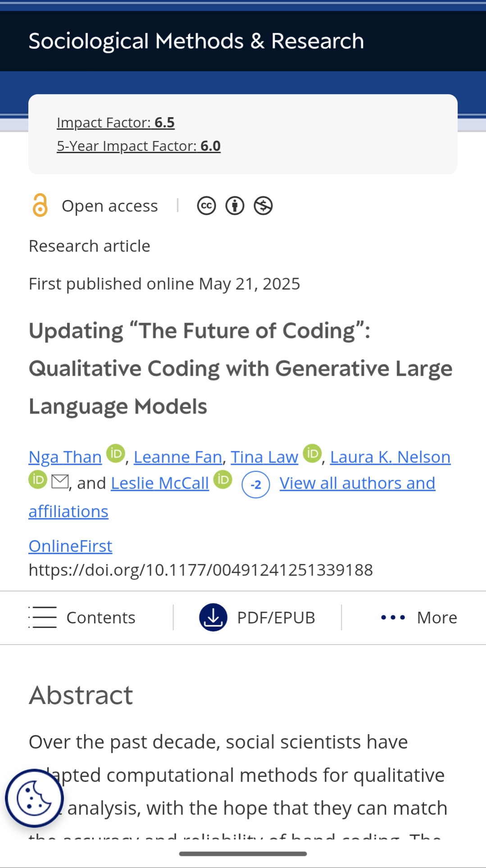Click the OnlineFirst link
The width and height of the screenshot is (486, 868).
click(x=70, y=546)
